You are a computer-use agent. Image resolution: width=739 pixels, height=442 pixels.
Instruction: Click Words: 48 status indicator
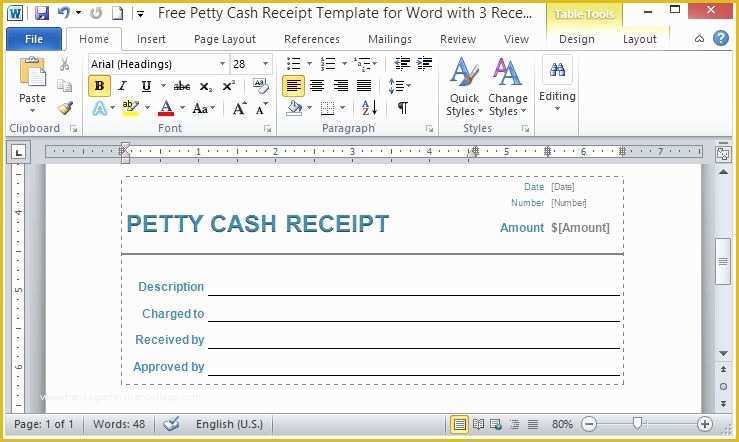point(119,424)
